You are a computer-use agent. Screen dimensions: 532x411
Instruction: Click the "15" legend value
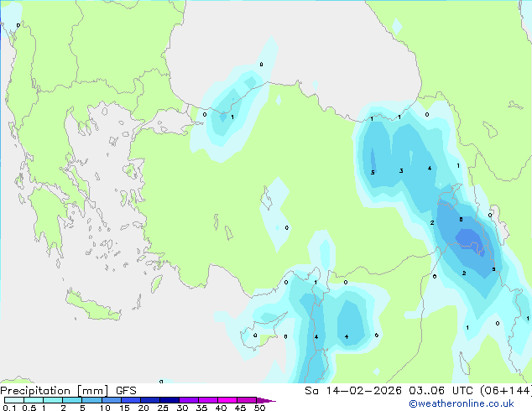(x=124, y=408)
